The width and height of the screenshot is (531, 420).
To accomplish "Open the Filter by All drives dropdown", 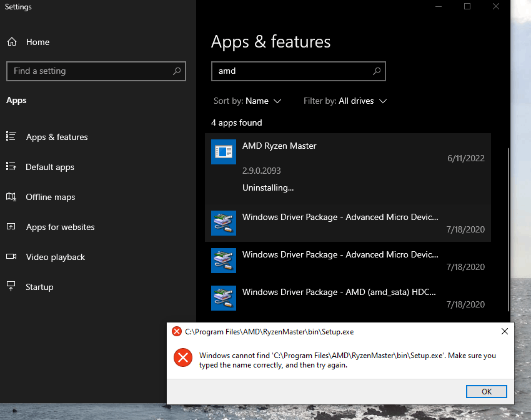I will 345,101.
